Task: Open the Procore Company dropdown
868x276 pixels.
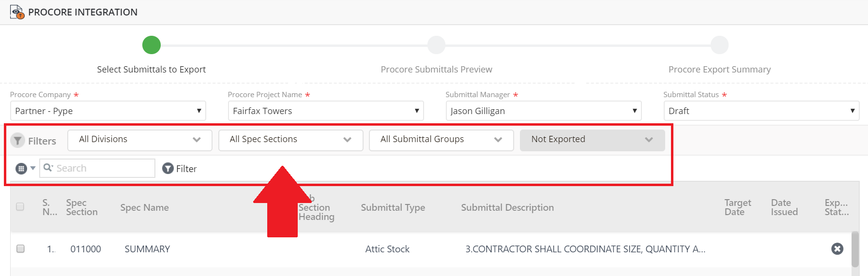Action: 108,111
